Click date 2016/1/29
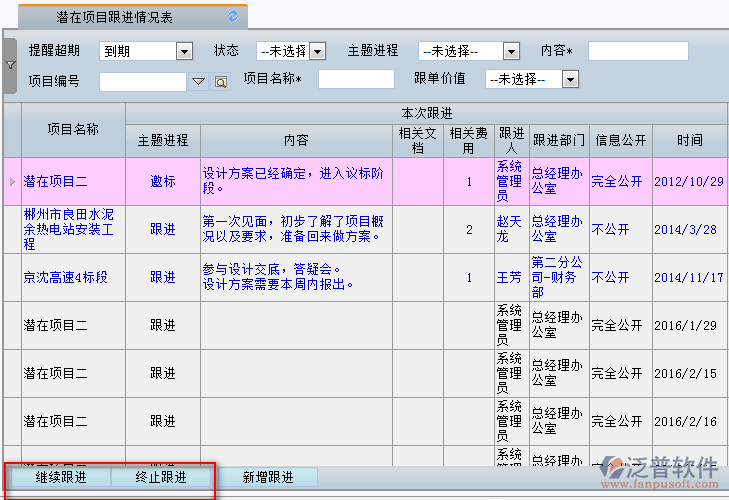Image resolution: width=729 pixels, height=500 pixels. coord(685,326)
